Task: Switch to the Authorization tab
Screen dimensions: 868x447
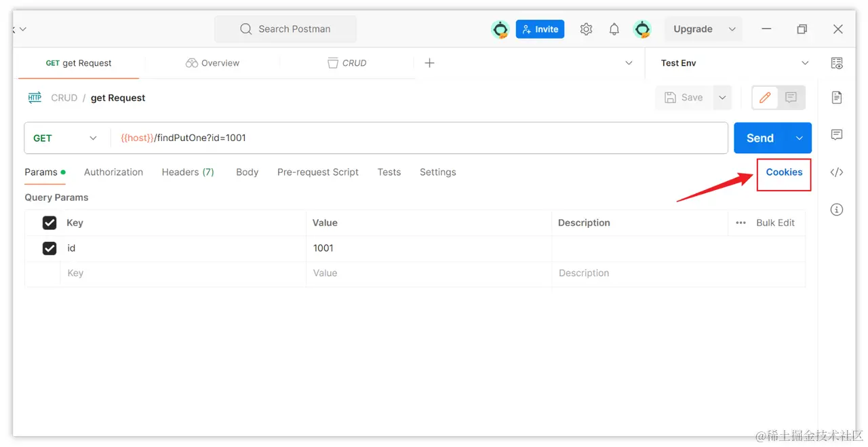Action: [113, 172]
